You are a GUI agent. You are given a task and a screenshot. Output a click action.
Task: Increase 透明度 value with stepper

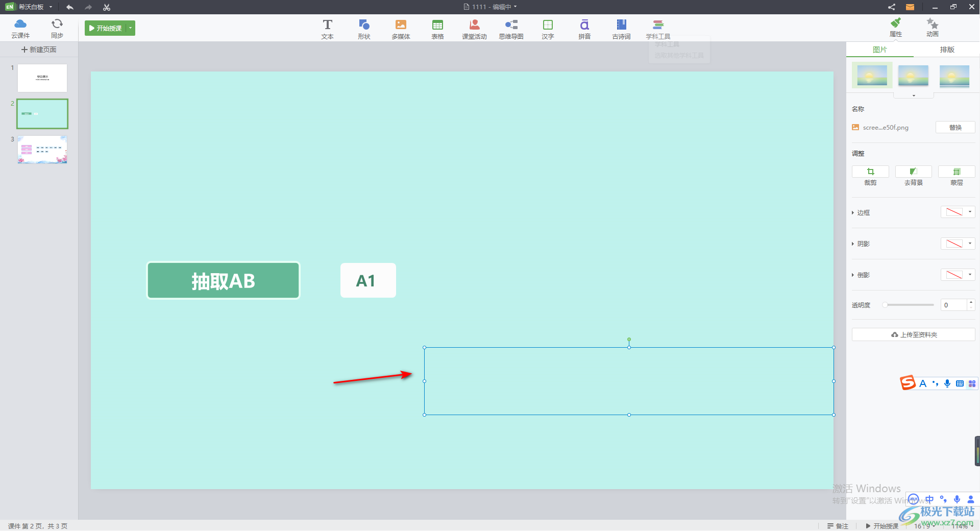pos(971,302)
